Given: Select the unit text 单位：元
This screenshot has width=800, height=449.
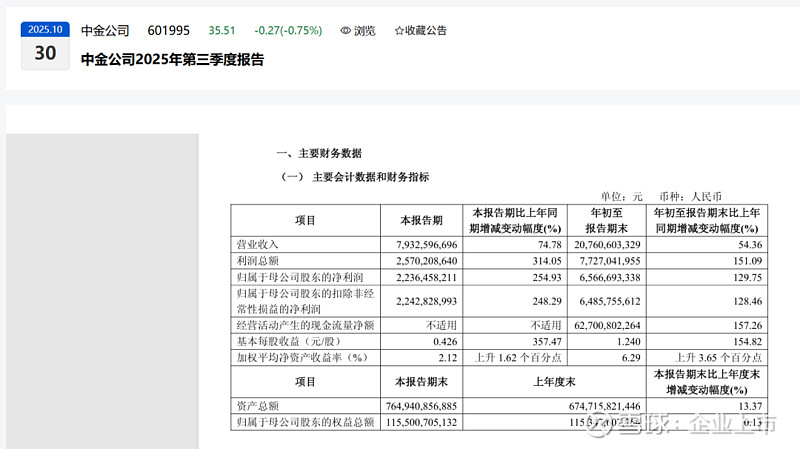Looking at the screenshot, I should [x=621, y=196].
